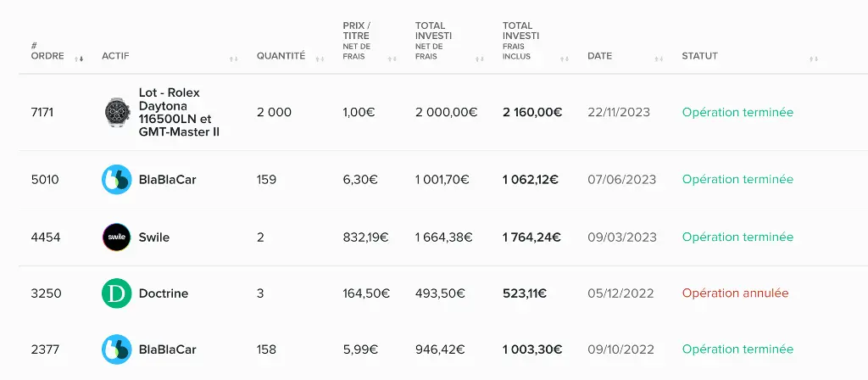Sort Total Investi net de frais column
Viewport: 868px width, 380px height.
[x=480, y=59]
